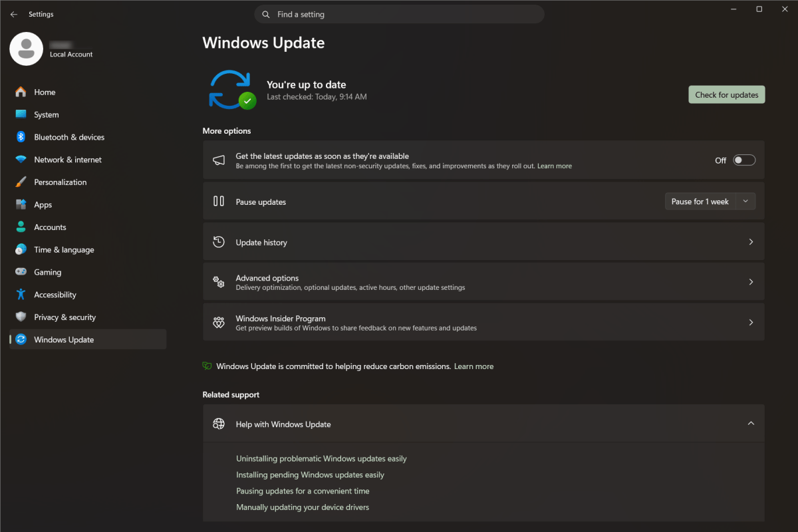This screenshot has height=532, width=798.
Task: Select Personalization in the sidebar
Action: point(88,182)
